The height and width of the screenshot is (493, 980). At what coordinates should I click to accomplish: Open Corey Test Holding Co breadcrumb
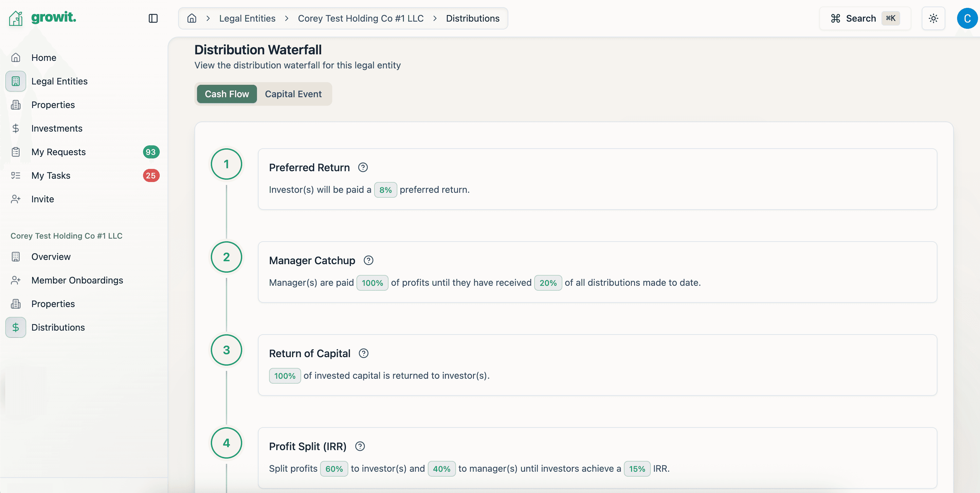click(x=360, y=18)
